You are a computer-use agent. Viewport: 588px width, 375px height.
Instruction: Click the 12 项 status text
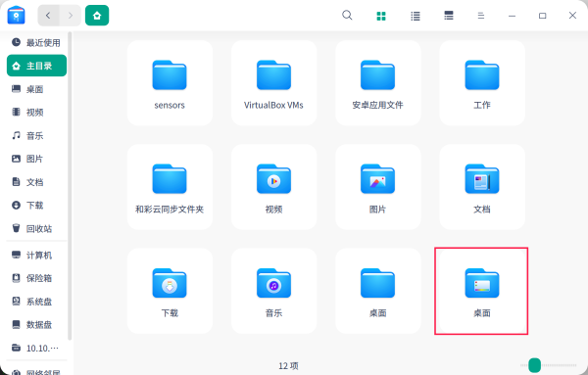288,365
